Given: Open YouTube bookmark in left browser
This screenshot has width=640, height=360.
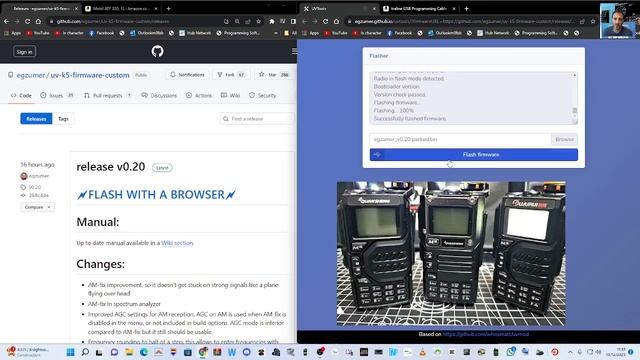Looking at the screenshot, I should point(38,33).
